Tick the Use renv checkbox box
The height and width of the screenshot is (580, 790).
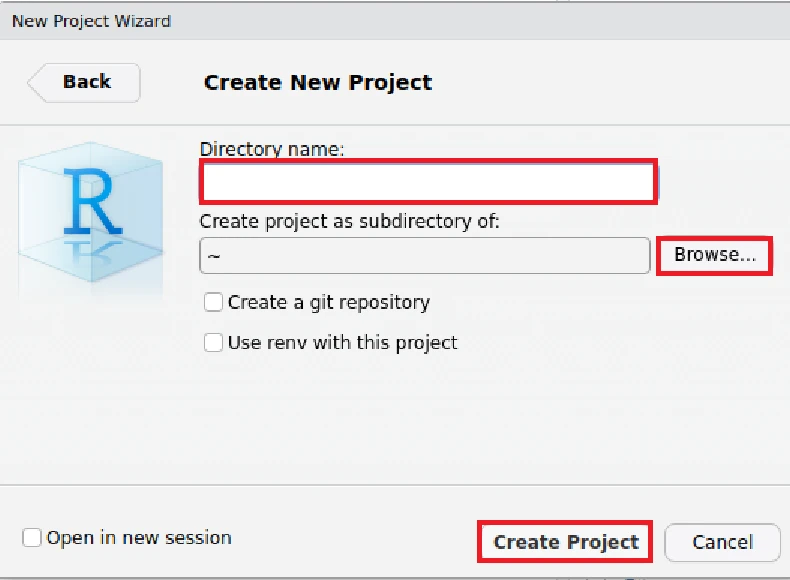coord(213,343)
